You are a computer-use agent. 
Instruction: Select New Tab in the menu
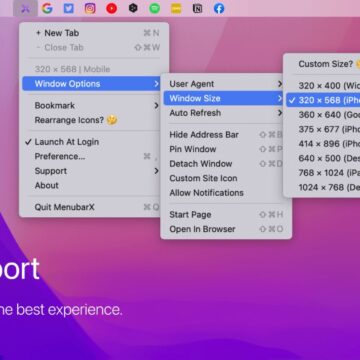tap(94, 33)
